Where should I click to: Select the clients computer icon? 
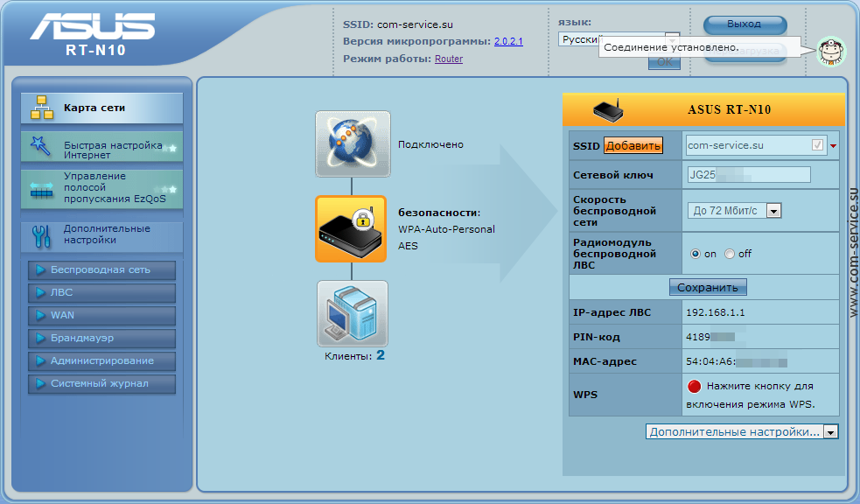click(x=352, y=314)
